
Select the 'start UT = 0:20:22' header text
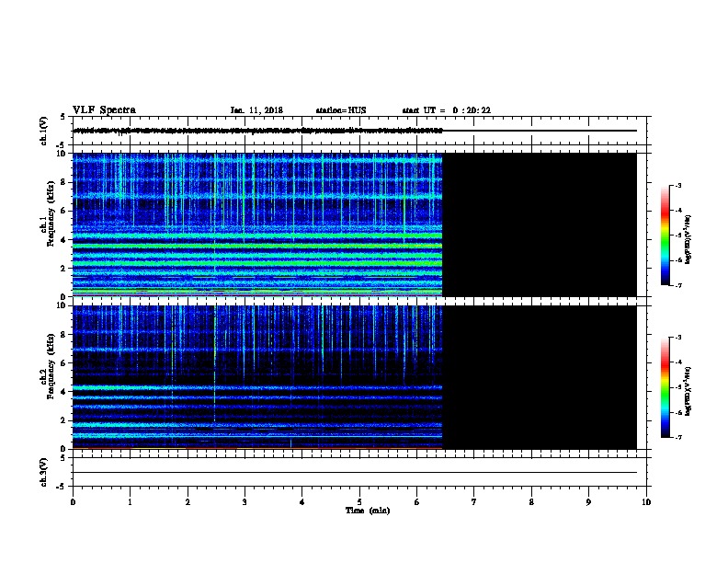click(x=446, y=110)
